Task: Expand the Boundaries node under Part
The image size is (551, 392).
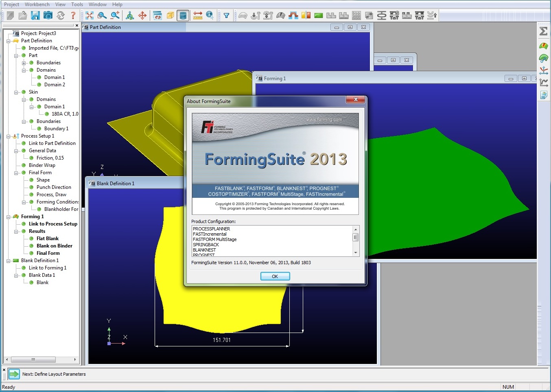Action: [x=24, y=63]
